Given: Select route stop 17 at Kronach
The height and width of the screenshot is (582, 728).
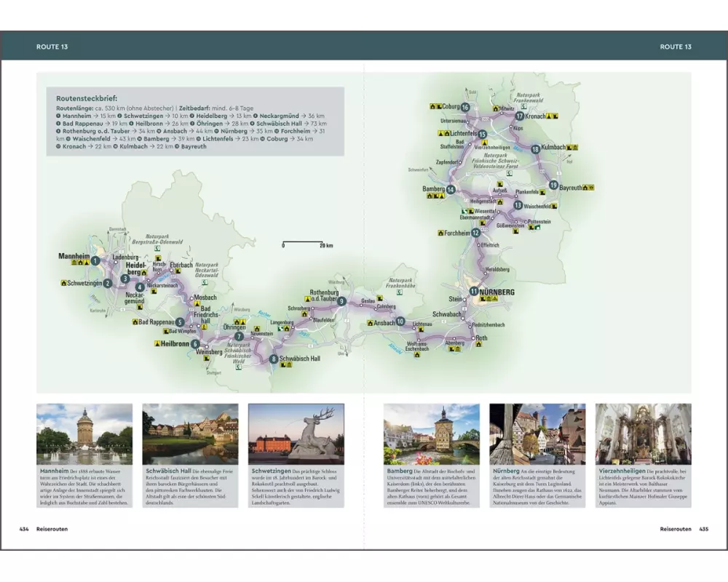Looking at the screenshot, I should pyautogui.click(x=520, y=116).
